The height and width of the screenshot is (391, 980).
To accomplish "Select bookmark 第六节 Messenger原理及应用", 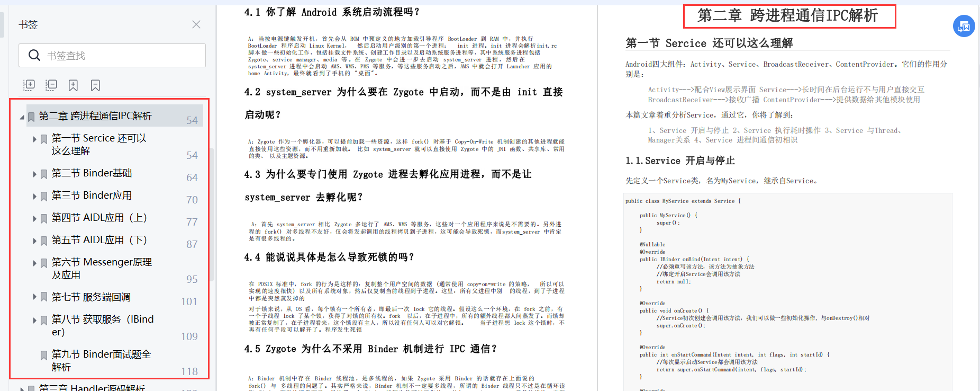I will click(x=102, y=268).
